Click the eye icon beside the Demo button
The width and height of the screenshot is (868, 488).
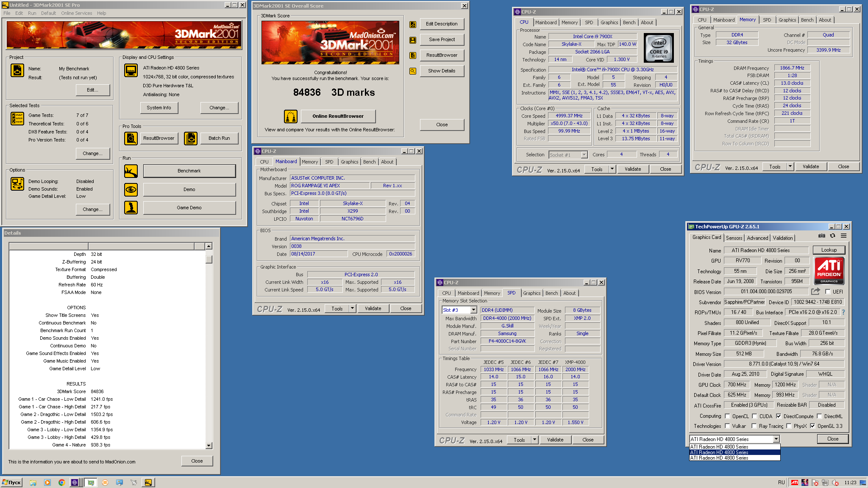tap(131, 189)
